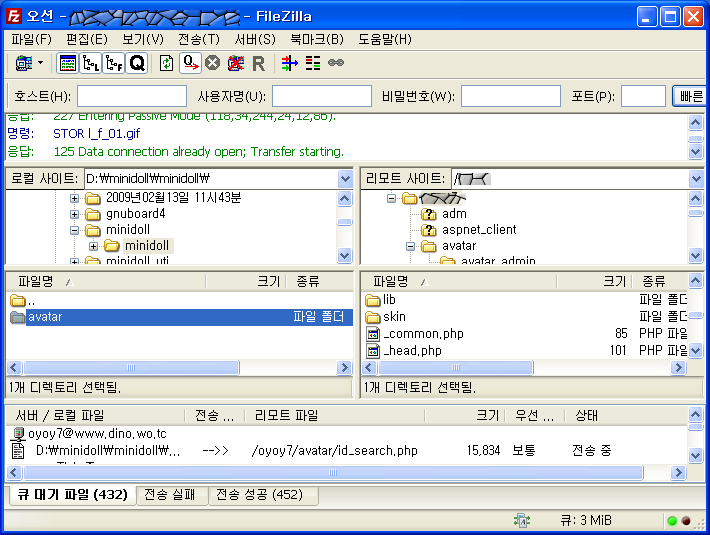Click the green activity indicator light
The height and width of the screenshot is (535, 710).
pos(672,521)
